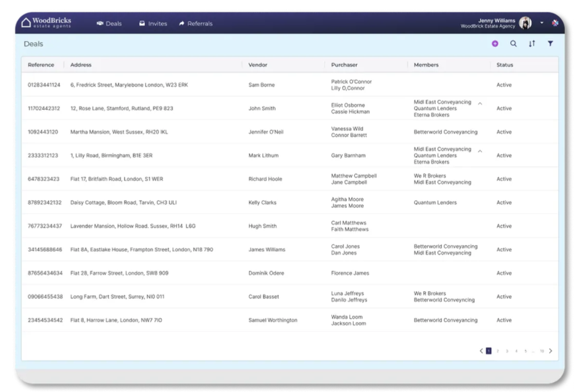This screenshot has width=578, height=392.
Task: Open the add new deal button
Action: 495,43
